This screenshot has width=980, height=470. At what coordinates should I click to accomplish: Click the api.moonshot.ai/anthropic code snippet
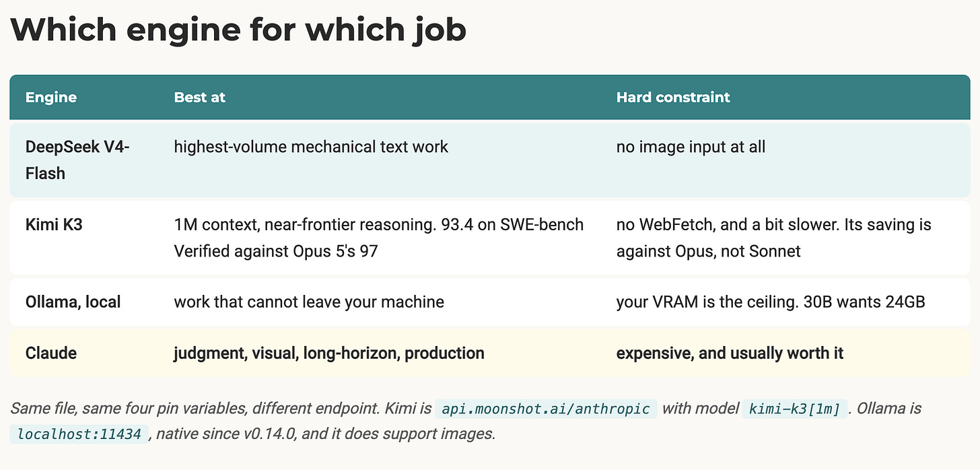tap(546, 409)
